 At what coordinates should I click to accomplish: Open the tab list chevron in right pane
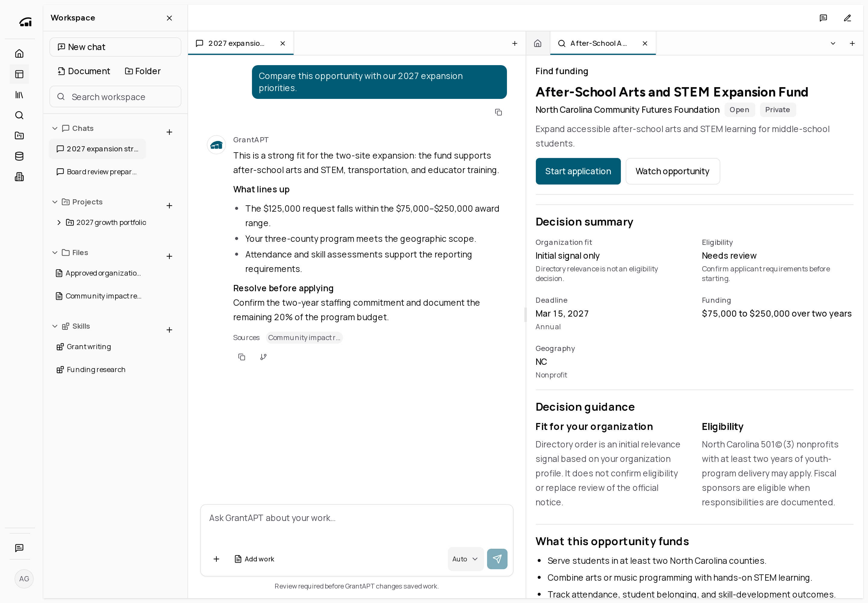[833, 43]
